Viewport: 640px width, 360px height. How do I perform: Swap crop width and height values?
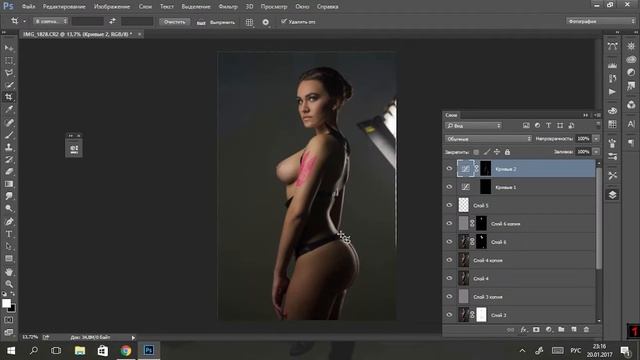(112, 21)
